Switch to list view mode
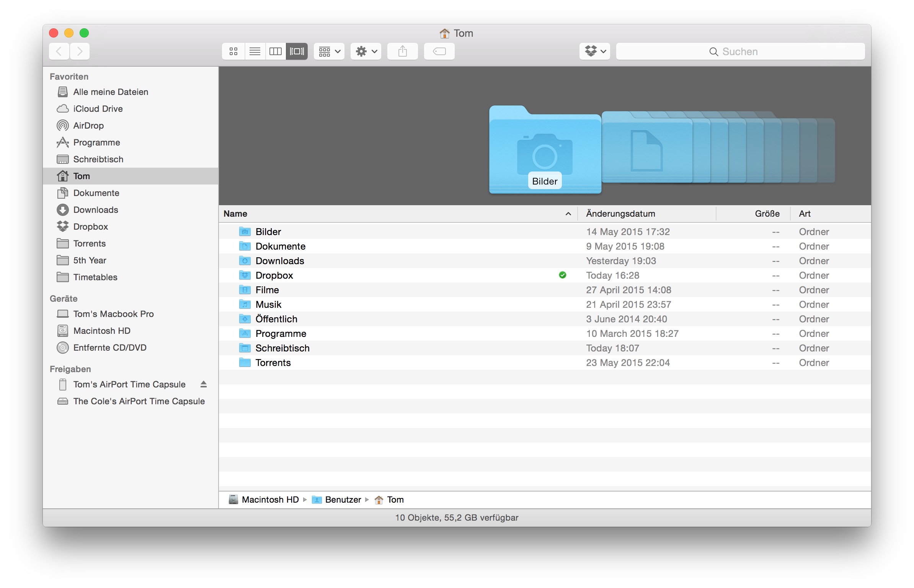Screen dimensions: 914x588 [x=255, y=51]
